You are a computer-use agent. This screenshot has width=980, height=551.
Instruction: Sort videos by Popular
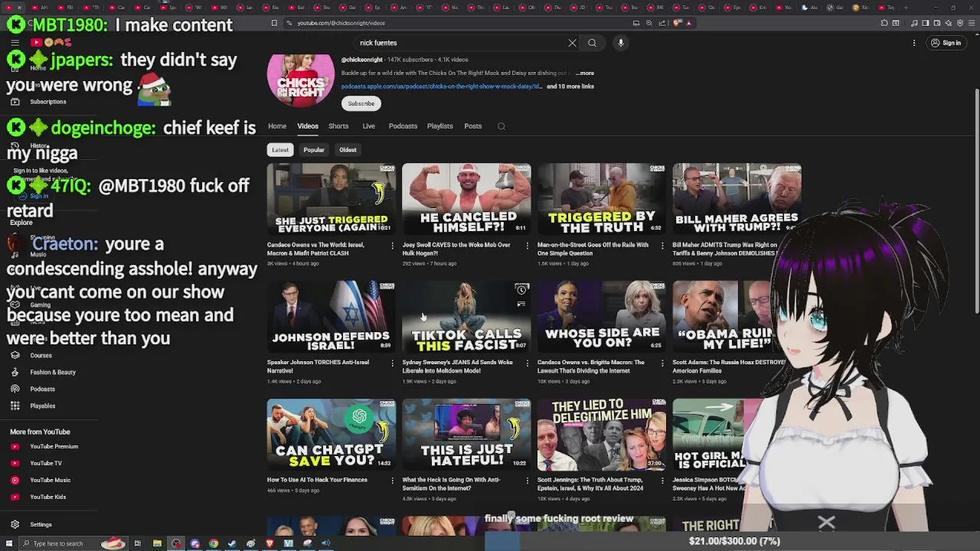[x=314, y=150]
